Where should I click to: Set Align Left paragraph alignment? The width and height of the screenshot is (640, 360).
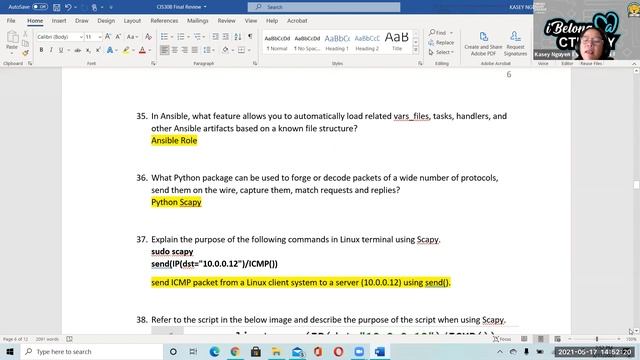point(164,50)
